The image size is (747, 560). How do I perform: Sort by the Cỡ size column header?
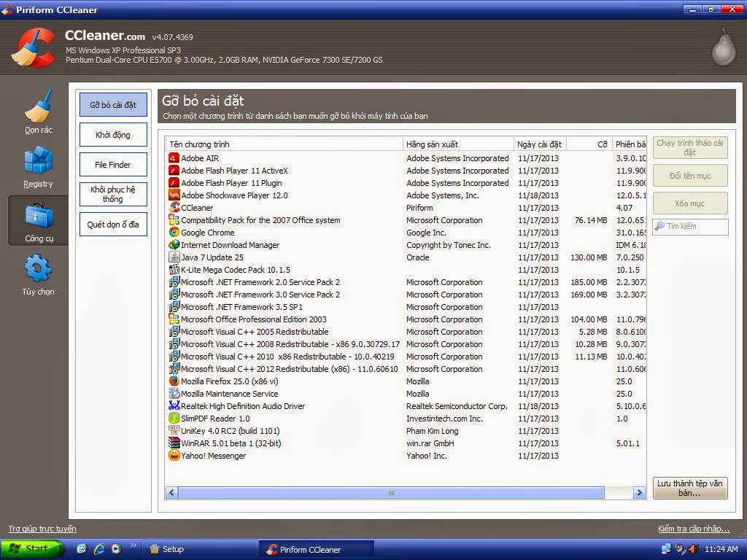pyautogui.click(x=589, y=144)
